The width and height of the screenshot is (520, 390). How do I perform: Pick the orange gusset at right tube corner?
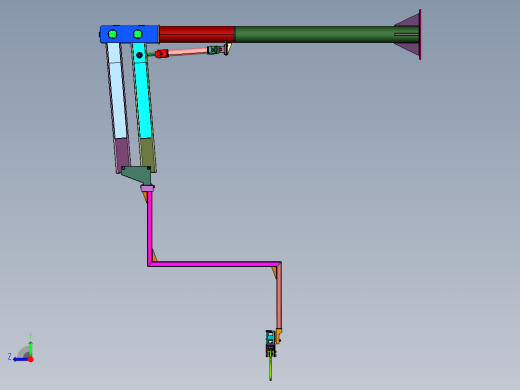click(x=275, y=271)
